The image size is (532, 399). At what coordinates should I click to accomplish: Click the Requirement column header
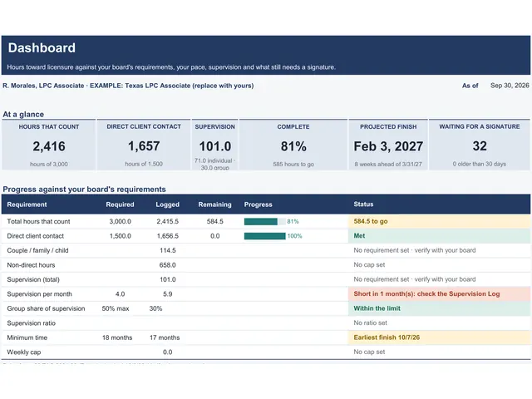click(x=27, y=204)
